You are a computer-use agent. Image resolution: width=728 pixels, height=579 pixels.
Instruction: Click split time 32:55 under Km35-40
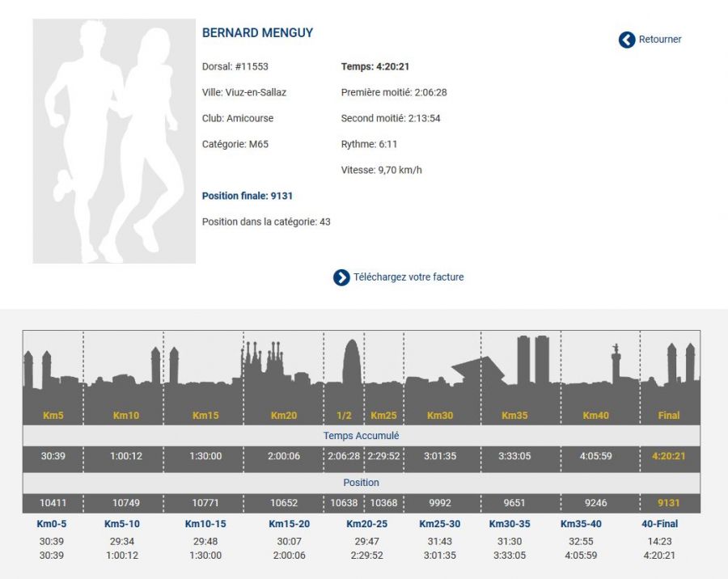coord(581,542)
